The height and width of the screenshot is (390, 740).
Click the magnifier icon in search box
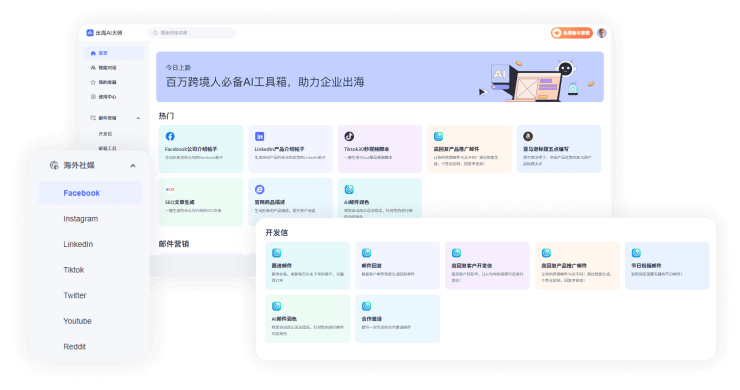(x=155, y=33)
